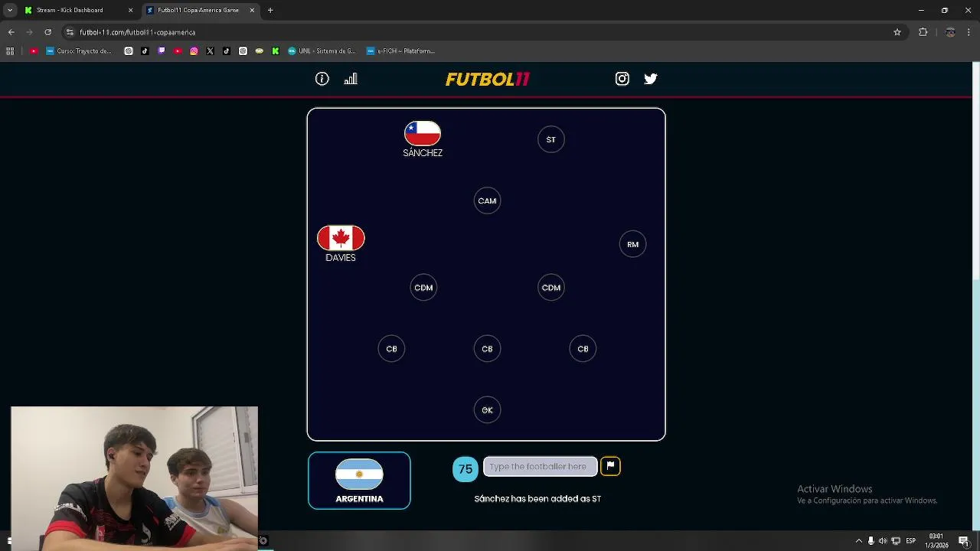Switch the ESP keyboard language
This screenshot has height=551, width=980.
click(911, 541)
